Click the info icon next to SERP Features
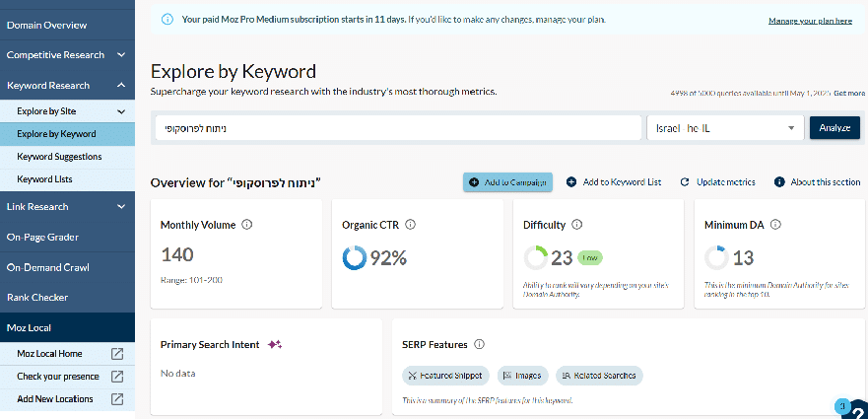Screen dimensions: 868x419 [x=480, y=344]
